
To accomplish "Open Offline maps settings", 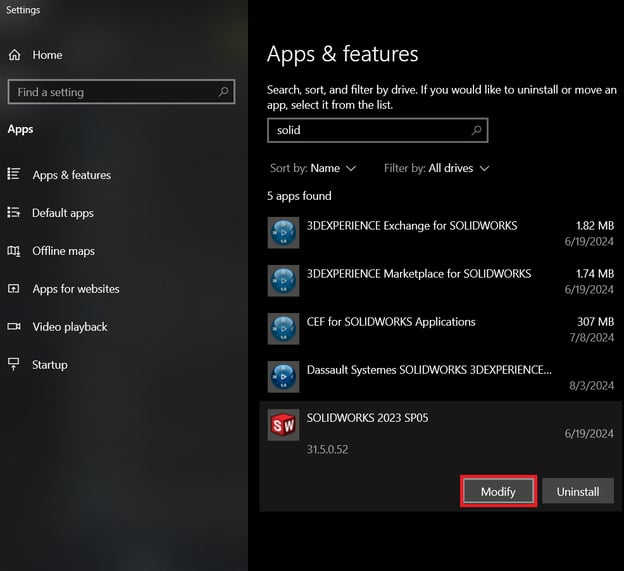I will [x=63, y=251].
